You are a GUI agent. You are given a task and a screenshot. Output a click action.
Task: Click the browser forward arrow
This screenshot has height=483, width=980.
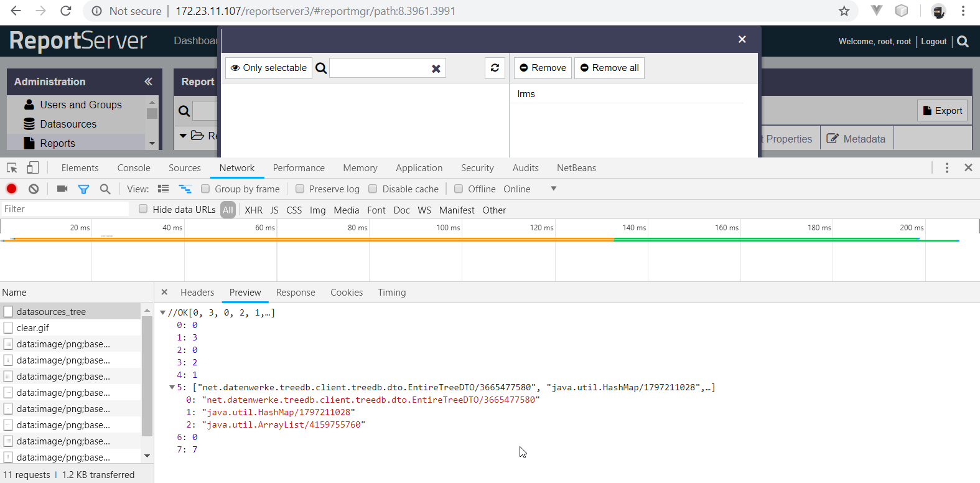click(40, 11)
